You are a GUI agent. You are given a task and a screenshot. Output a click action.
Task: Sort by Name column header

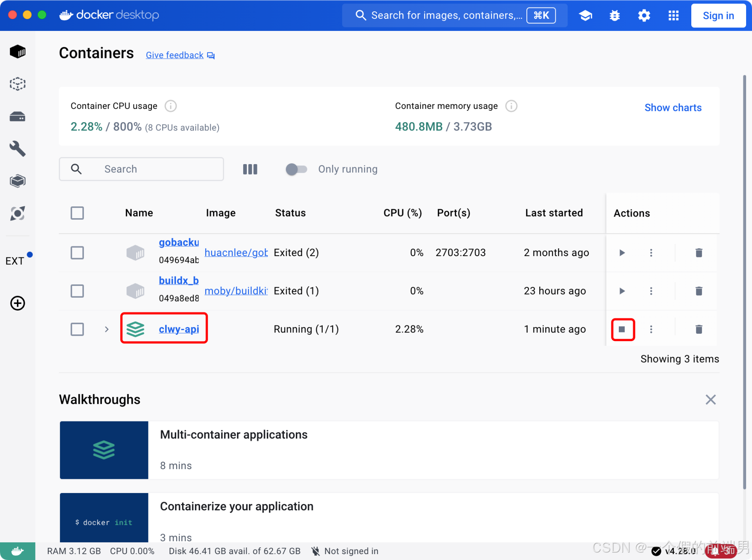point(139,213)
